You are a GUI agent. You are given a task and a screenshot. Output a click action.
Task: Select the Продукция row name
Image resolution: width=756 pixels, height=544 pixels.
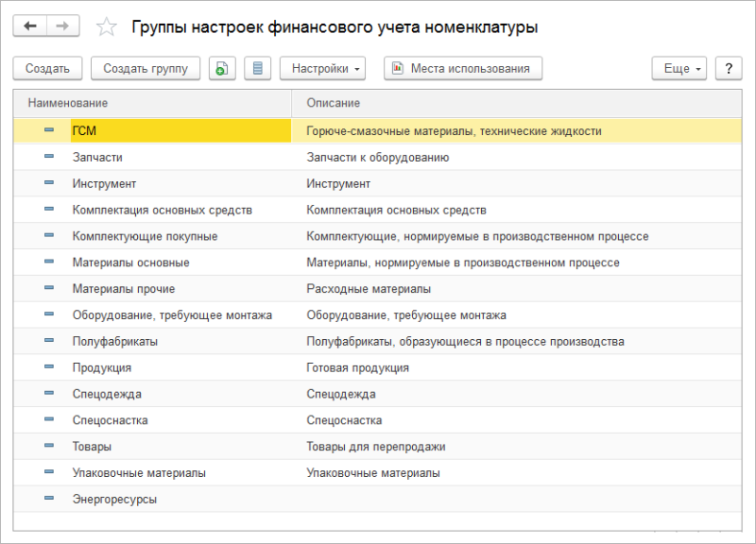coord(102,367)
